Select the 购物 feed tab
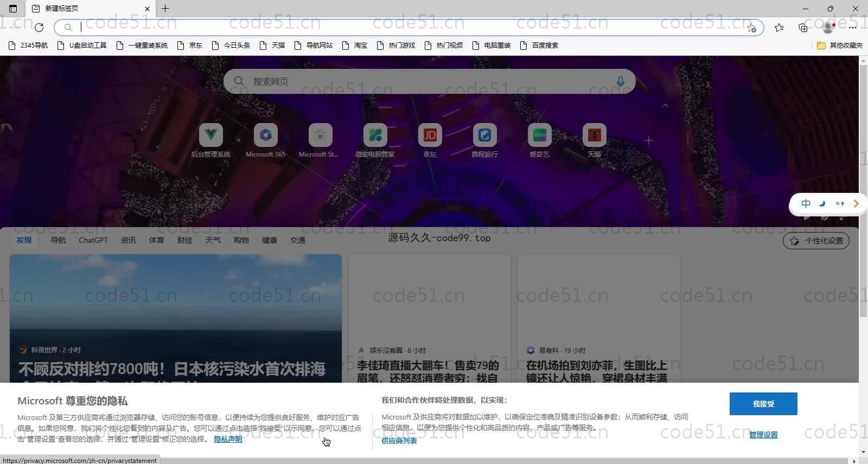868x464 pixels. coord(241,240)
